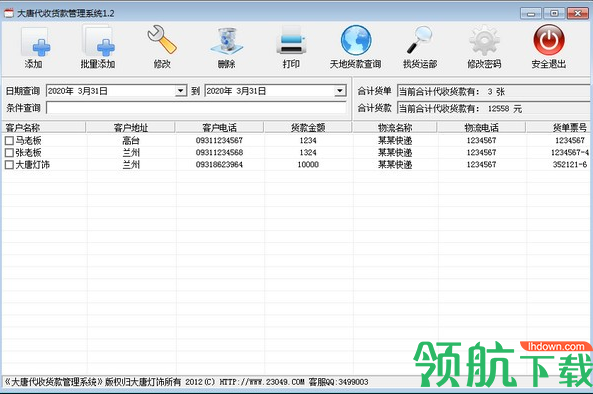The width and height of the screenshot is (593, 394).
Task: Tick the checkbox for 大唐灯饰
Action: point(9,165)
